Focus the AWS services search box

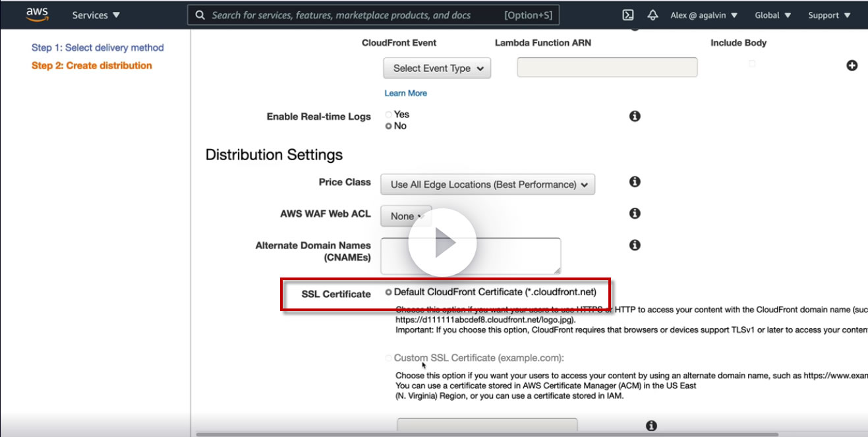click(x=374, y=15)
